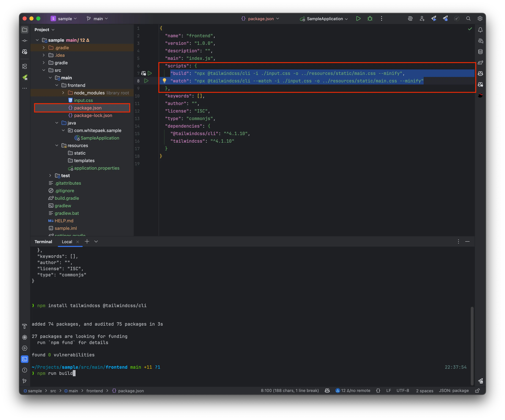Click the JSON: package schema widget

point(454,391)
